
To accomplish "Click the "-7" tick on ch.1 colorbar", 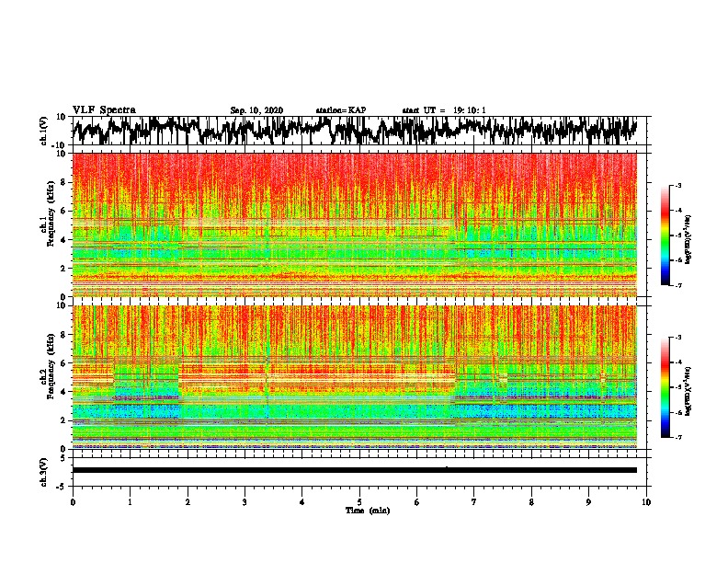I will point(678,285).
